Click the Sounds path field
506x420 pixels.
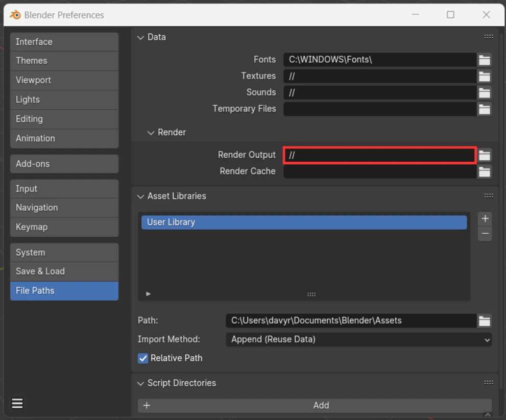(x=380, y=92)
